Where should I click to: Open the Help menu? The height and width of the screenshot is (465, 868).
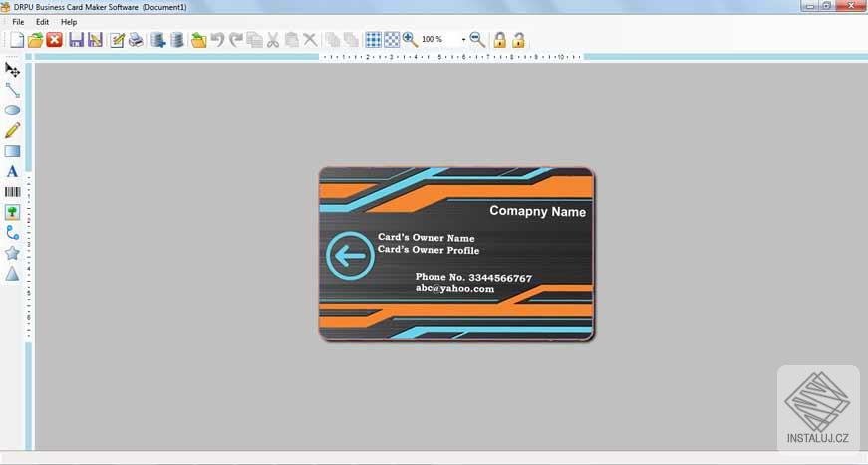point(69,22)
